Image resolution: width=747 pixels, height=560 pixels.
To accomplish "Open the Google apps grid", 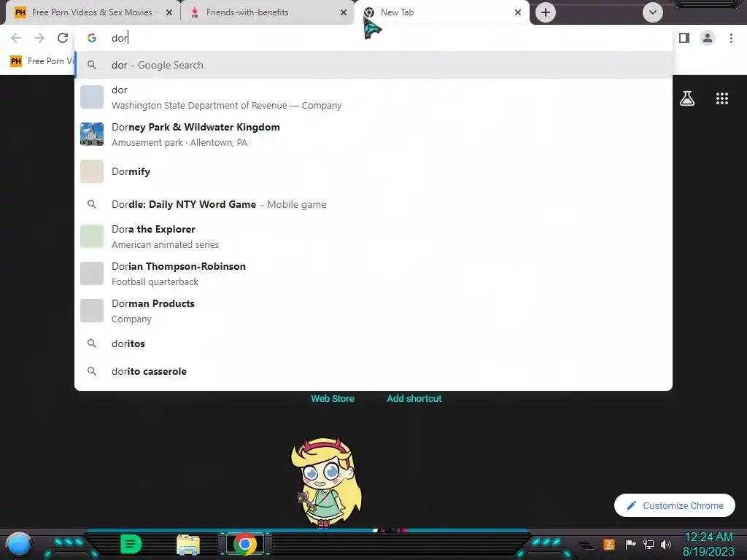I will (x=722, y=98).
